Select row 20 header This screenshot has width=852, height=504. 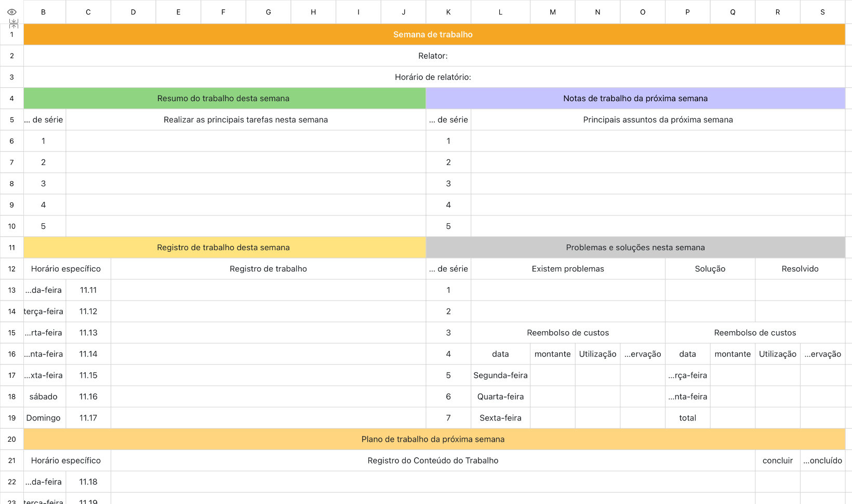pos(11,439)
